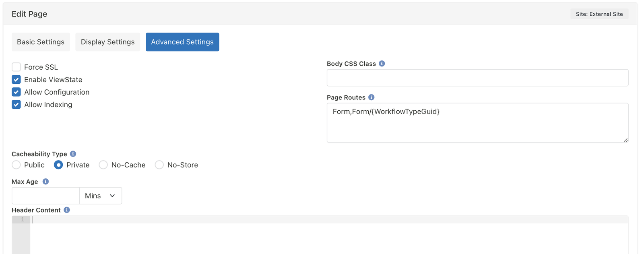View the Max Age info tooltip icon

click(46, 182)
